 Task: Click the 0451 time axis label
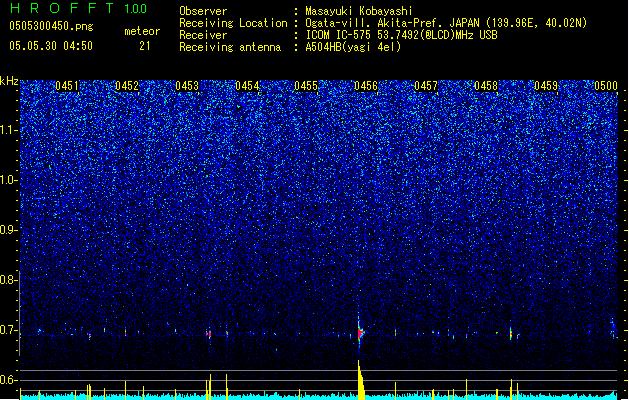click(x=67, y=86)
